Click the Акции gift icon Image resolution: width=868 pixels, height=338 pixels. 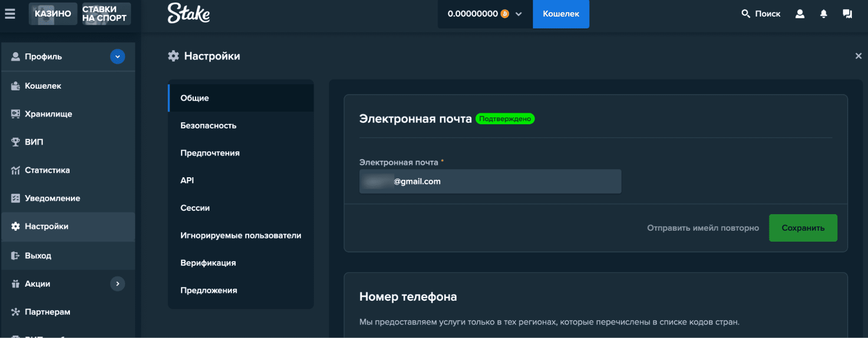click(16, 284)
